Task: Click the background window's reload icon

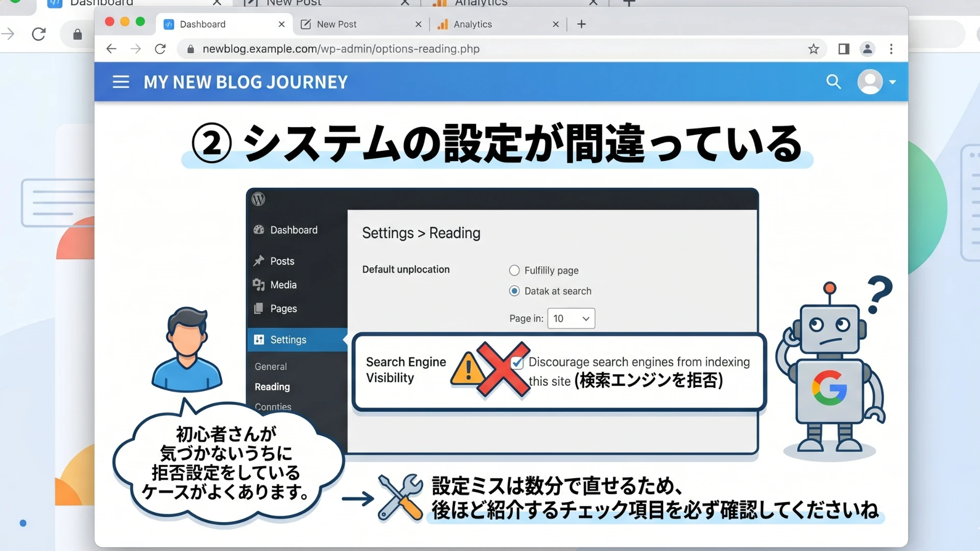Action: point(39,34)
